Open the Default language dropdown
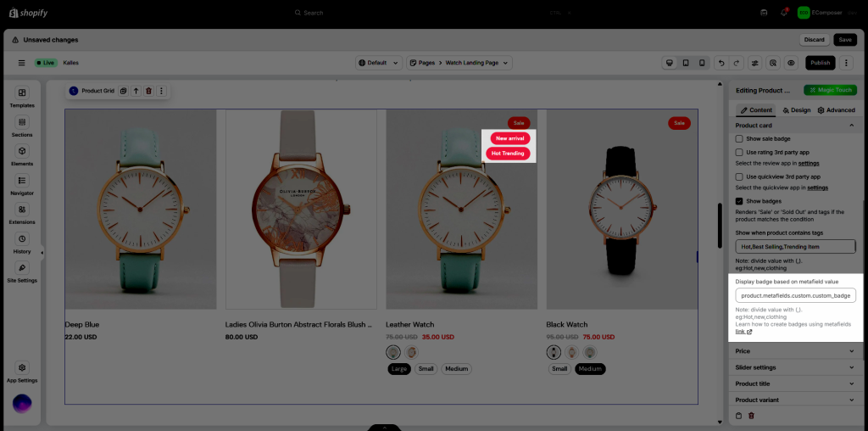The height and width of the screenshot is (431, 868). coord(378,63)
